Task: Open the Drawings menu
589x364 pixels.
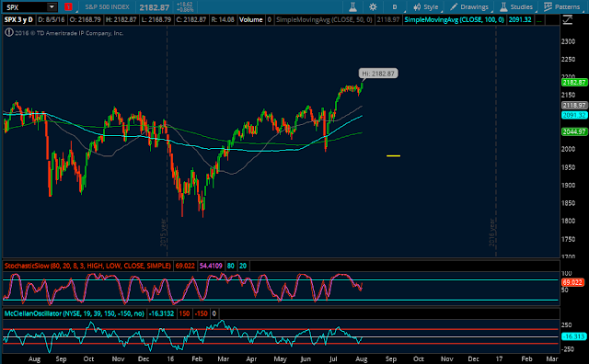Action: tap(469, 6)
